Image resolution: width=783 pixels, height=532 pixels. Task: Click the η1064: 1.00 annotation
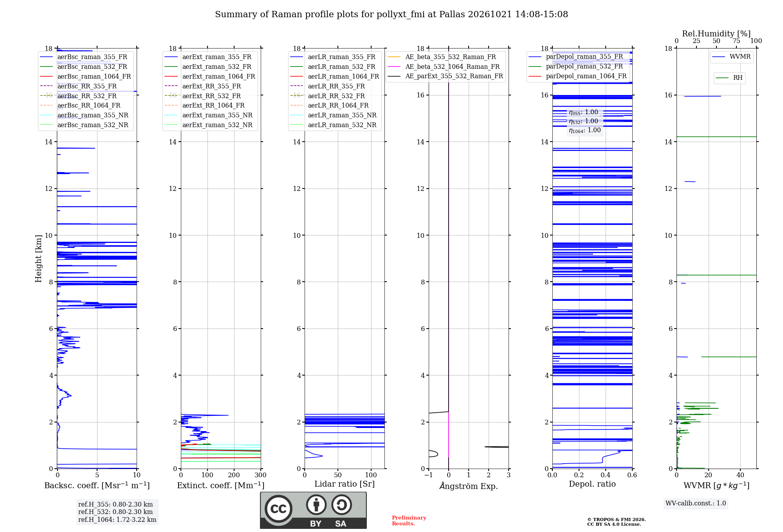click(x=585, y=130)
